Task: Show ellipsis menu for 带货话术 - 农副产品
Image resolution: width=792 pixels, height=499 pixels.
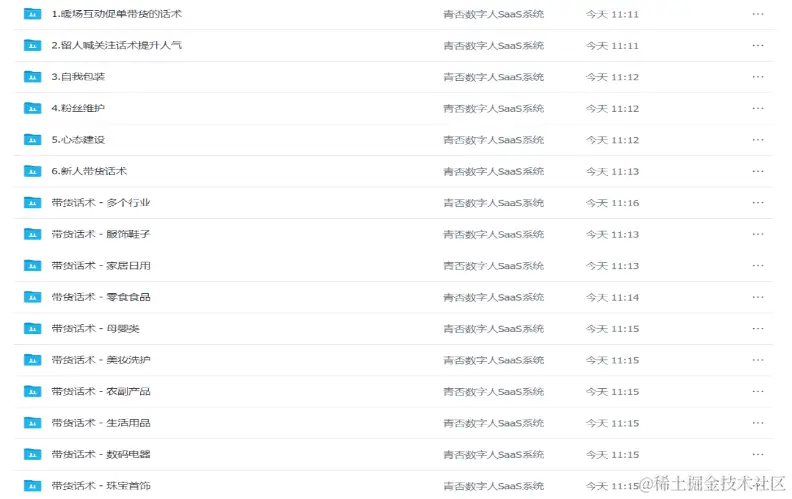Action: 758,391
